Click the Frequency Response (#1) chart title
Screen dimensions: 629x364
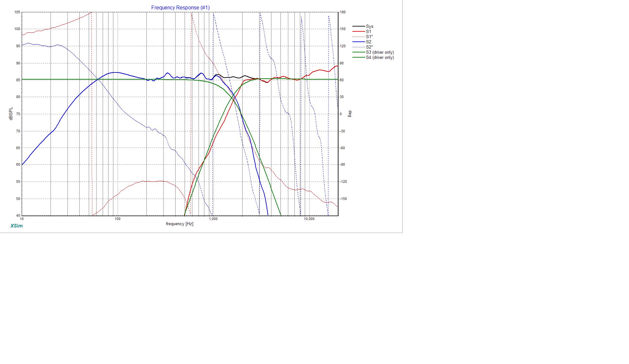[x=180, y=7]
